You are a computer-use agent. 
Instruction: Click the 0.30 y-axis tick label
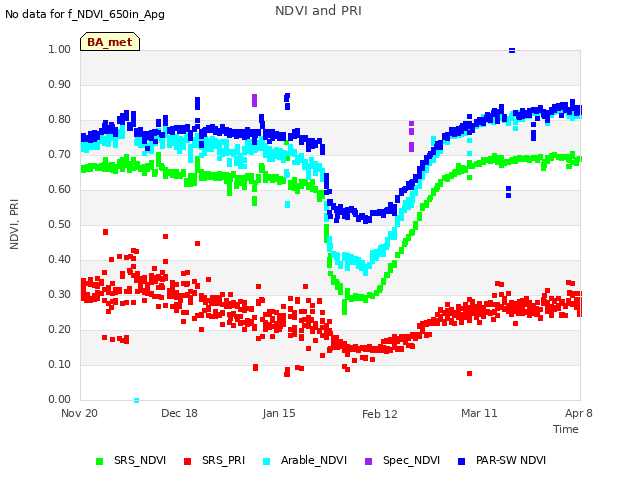pyautogui.click(x=60, y=295)
